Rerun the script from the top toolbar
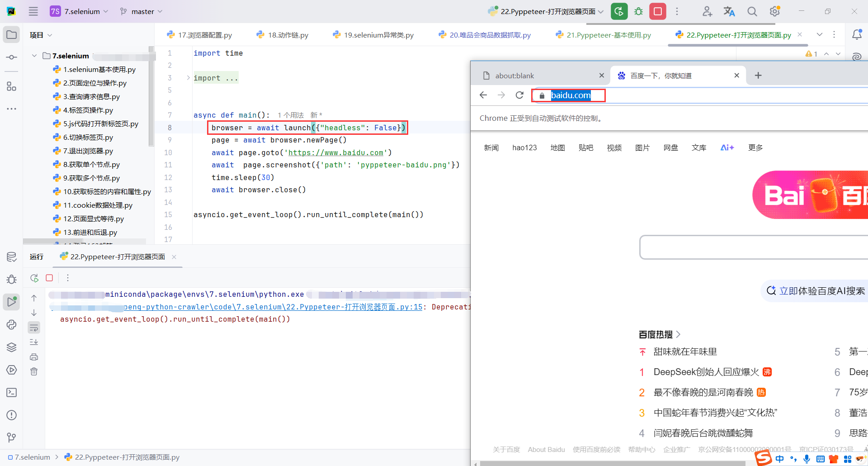868x466 pixels. pyautogui.click(x=619, y=11)
